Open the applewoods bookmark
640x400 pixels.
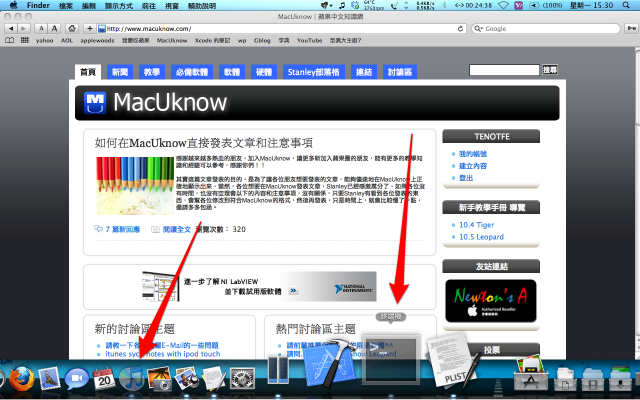98,40
